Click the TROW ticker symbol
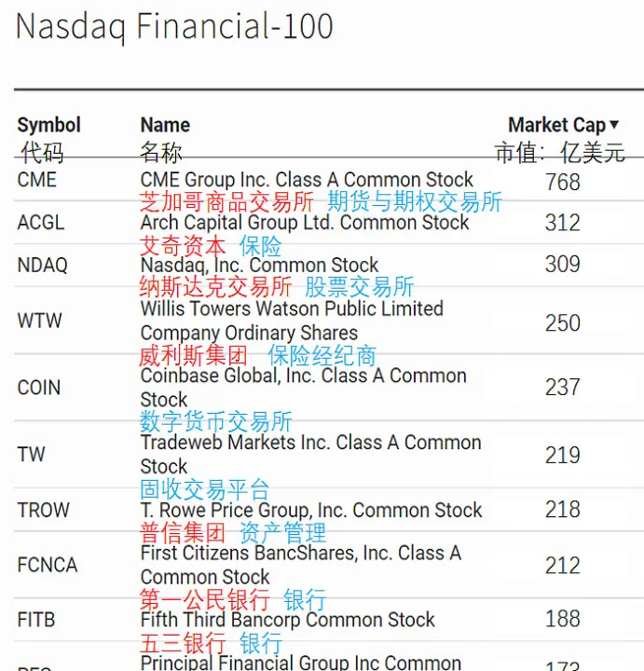This screenshot has width=644, height=671. 43,510
